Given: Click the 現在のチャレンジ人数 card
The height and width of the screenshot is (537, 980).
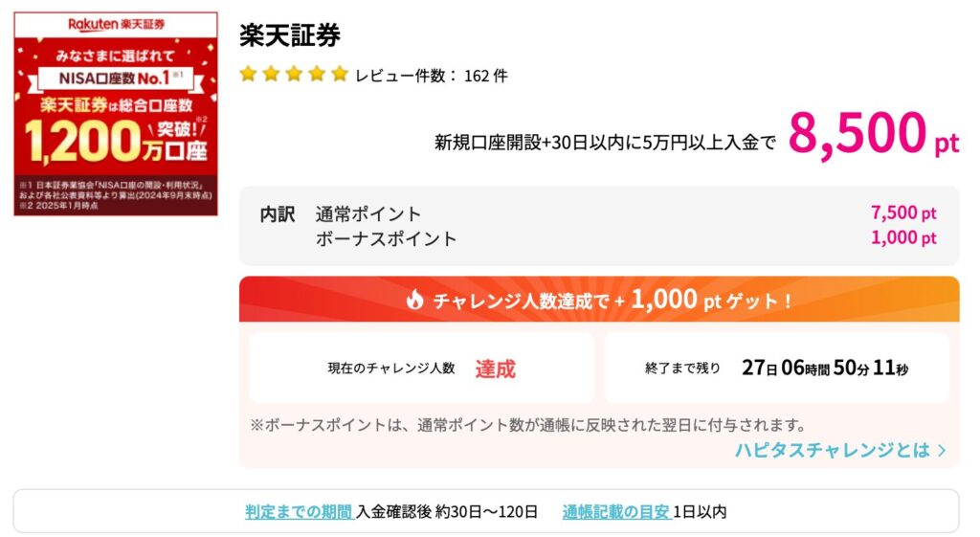Looking at the screenshot, I should (422, 368).
